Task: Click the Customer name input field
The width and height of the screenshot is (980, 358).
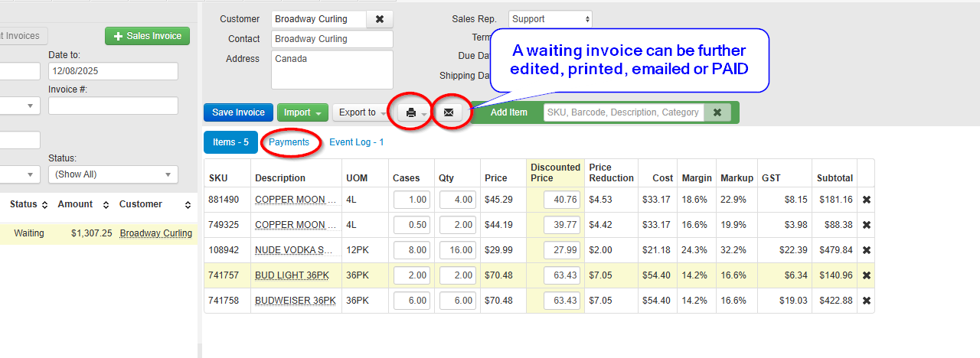Action: click(x=318, y=19)
